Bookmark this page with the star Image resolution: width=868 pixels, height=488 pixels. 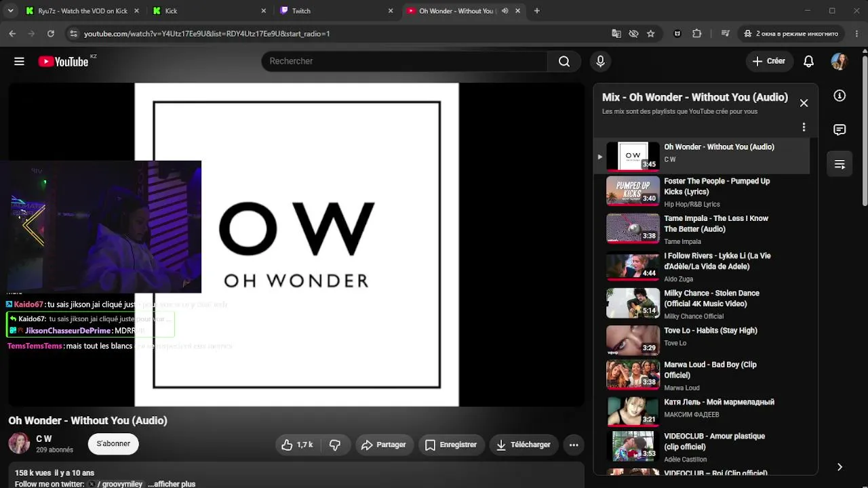(x=651, y=33)
